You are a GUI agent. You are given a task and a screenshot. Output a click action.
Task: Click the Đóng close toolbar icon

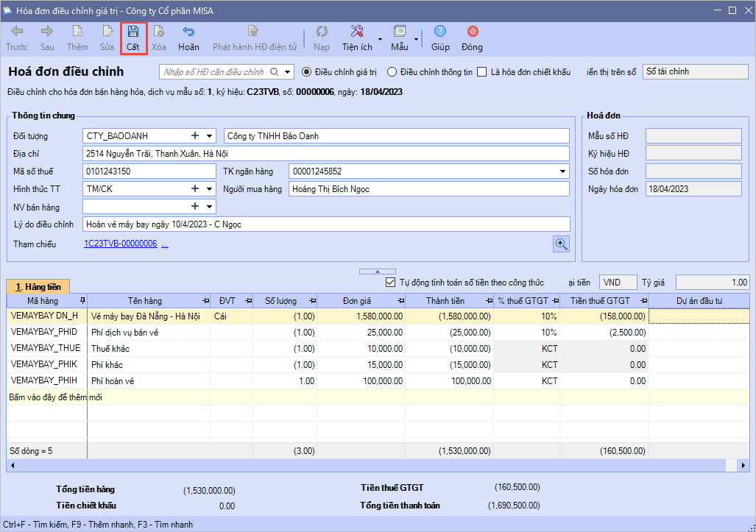click(472, 32)
